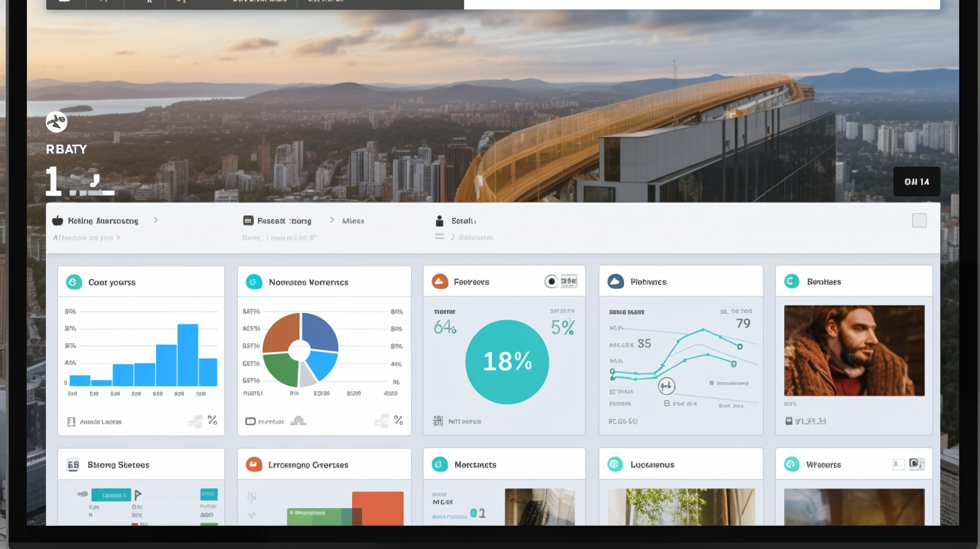This screenshot has width=980, height=549.
Task: Toggle the small switch on Wreerss card header
Action: coord(899,464)
